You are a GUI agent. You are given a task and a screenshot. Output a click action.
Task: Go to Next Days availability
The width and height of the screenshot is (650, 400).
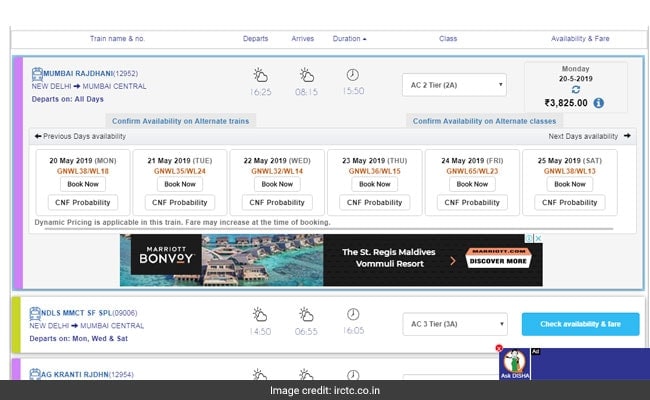(589, 136)
